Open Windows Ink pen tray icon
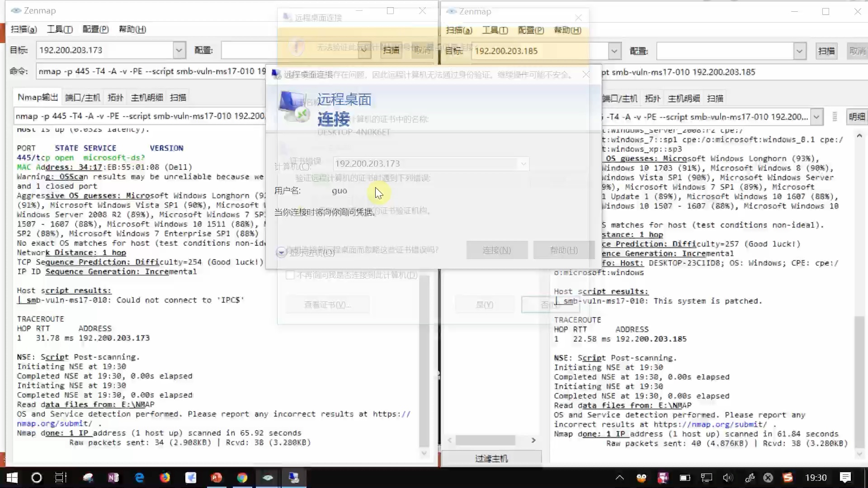The image size is (868, 488). tap(750, 478)
